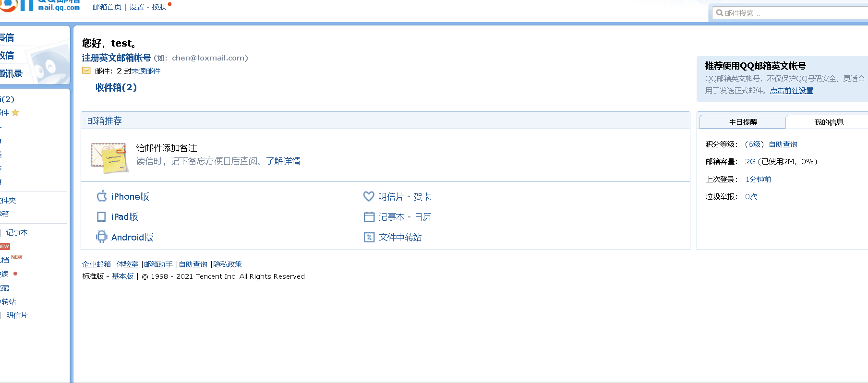Click the mail search input field

tap(791, 13)
